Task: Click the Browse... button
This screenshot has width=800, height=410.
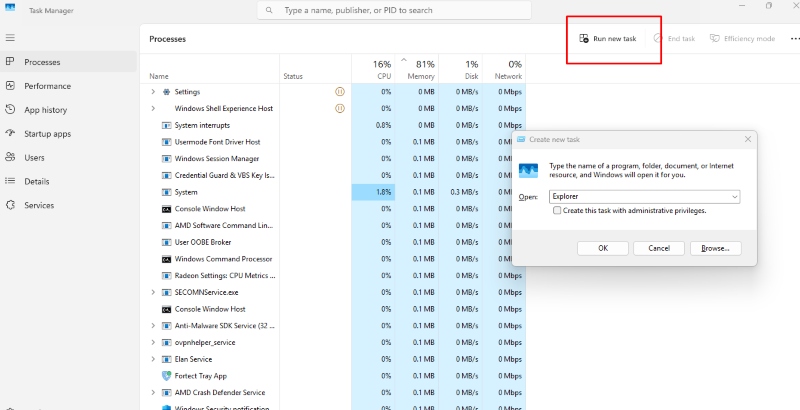Action: click(715, 248)
